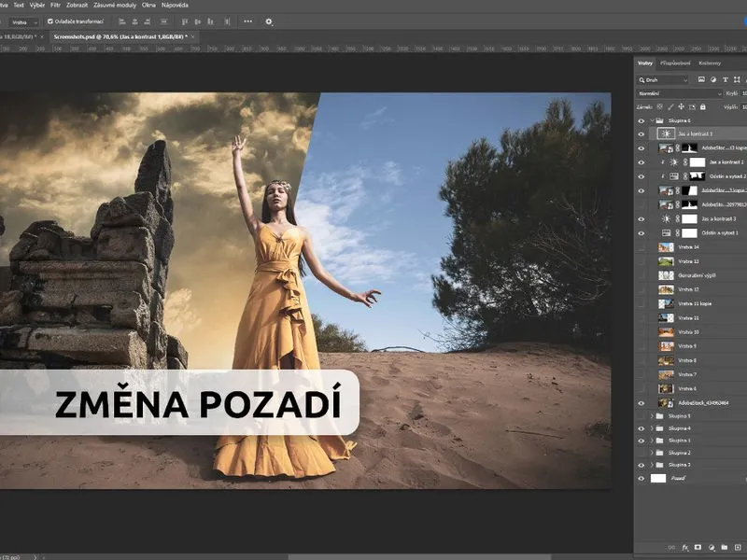
Task: Expand the Skupina 3 group
Action: click(x=652, y=465)
